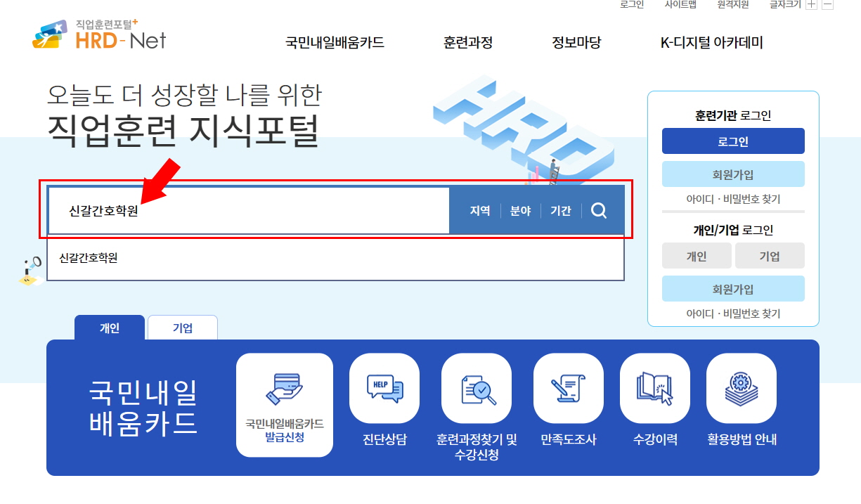
Task: Click the 활용방법 안내 gear icon
Action: [742, 388]
